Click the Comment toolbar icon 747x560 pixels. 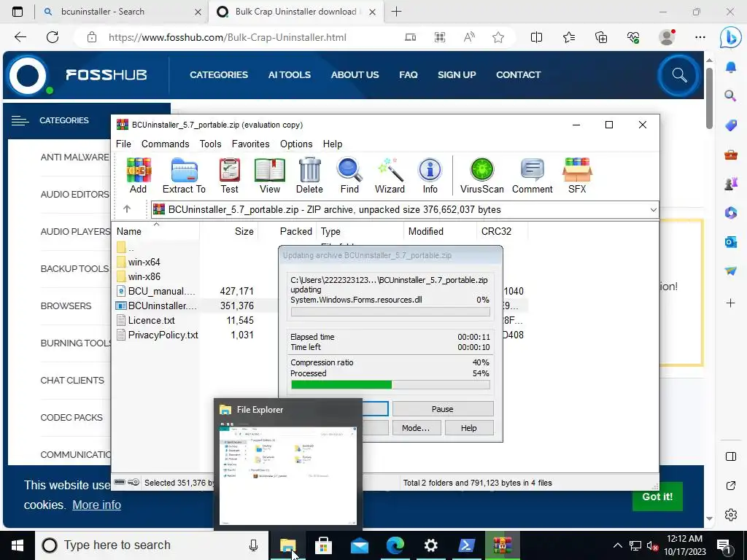point(532,175)
